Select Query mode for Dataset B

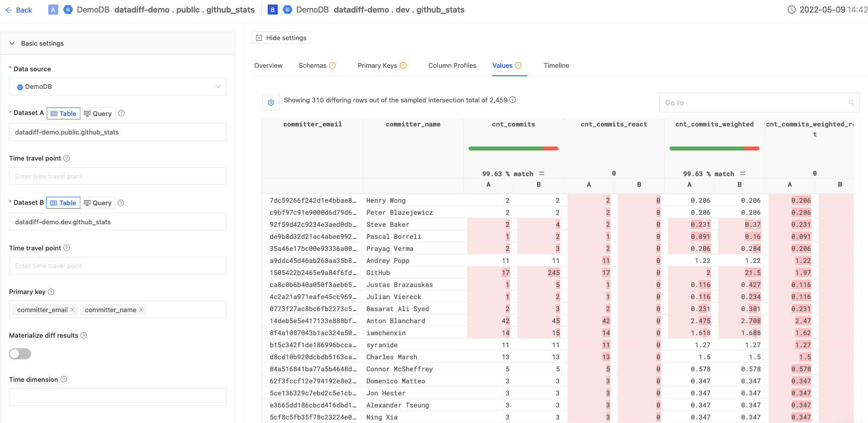click(x=98, y=203)
